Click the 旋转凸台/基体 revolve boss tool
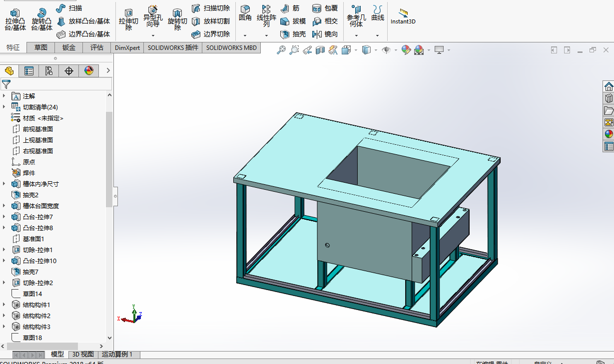Viewport: 614px width, 364px height. pos(41,19)
